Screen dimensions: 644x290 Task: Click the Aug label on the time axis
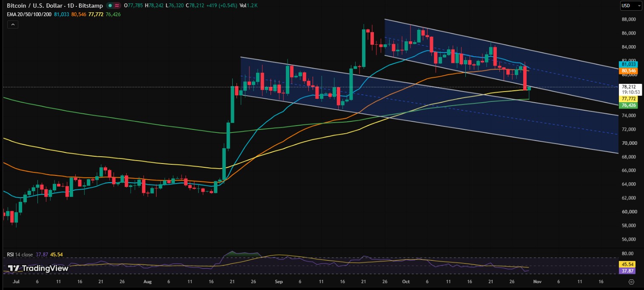pos(147,282)
